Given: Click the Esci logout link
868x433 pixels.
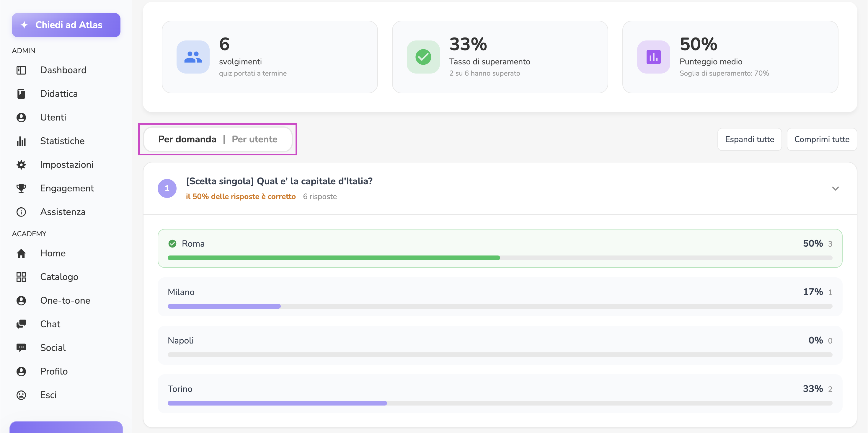Looking at the screenshot, I should (x=48, y=395).
